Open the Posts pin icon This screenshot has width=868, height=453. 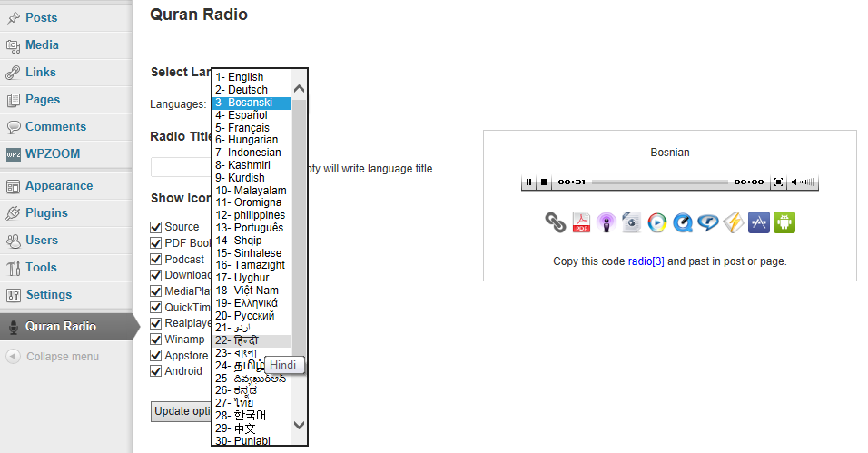(x=14, y=18)
